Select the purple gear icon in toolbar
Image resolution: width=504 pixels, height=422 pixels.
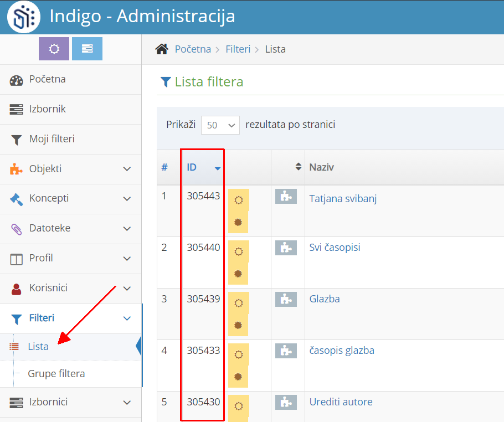click(x=53, y=49)
